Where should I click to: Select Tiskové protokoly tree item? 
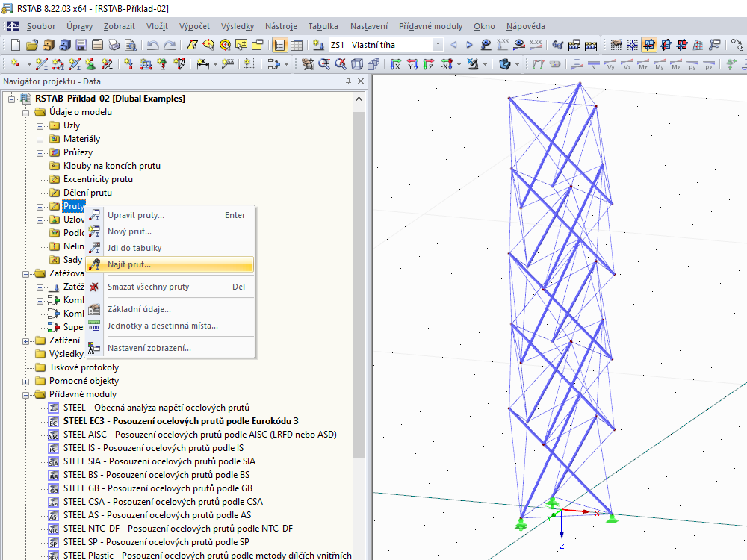pos(84,367)
